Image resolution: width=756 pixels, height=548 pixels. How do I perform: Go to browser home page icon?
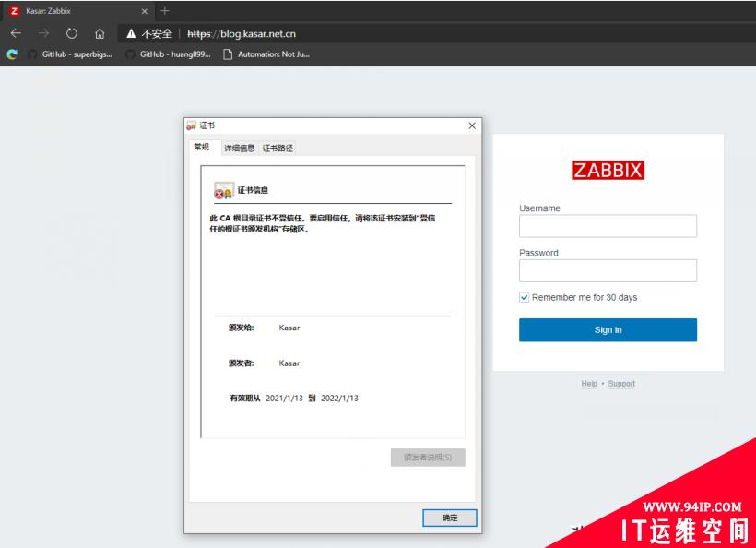[100, 33]
